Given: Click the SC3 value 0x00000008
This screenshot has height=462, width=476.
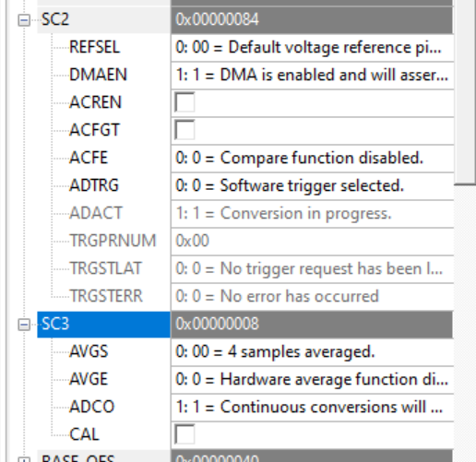Looking at the screenshot, I should (312, 324).
